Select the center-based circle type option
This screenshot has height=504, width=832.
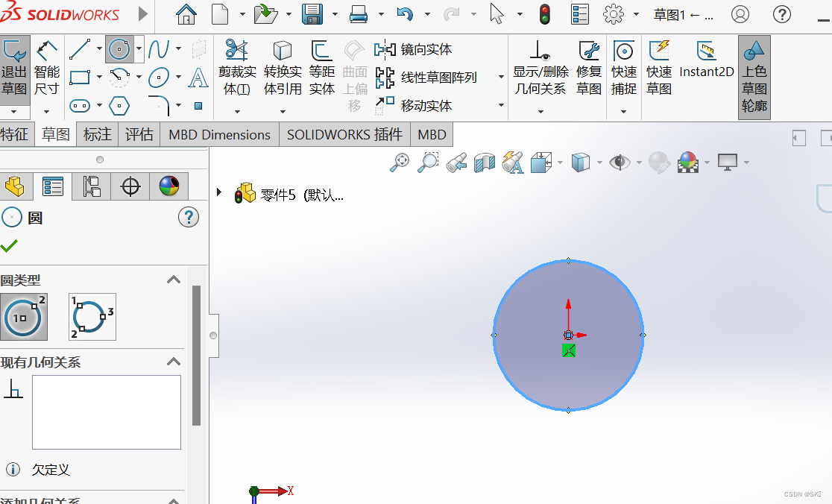(24, 316)
